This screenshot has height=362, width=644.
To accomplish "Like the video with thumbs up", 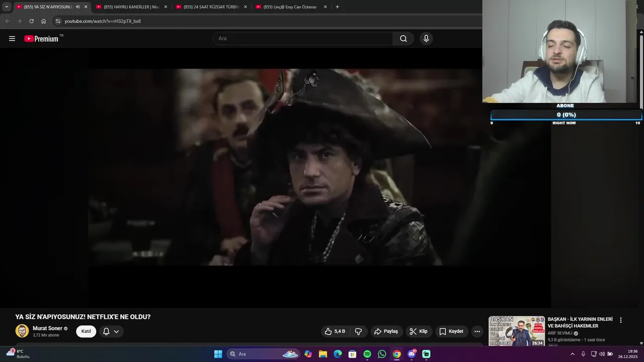I will pos(335,331).
